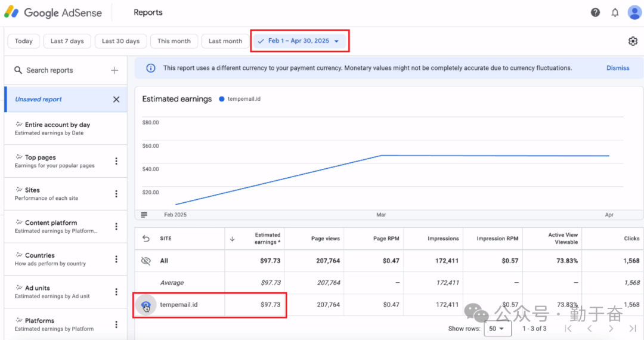Open the Content platform three-dot menu
The width and height of the screenshot is (644, 340).
click(x=116, y=227)
